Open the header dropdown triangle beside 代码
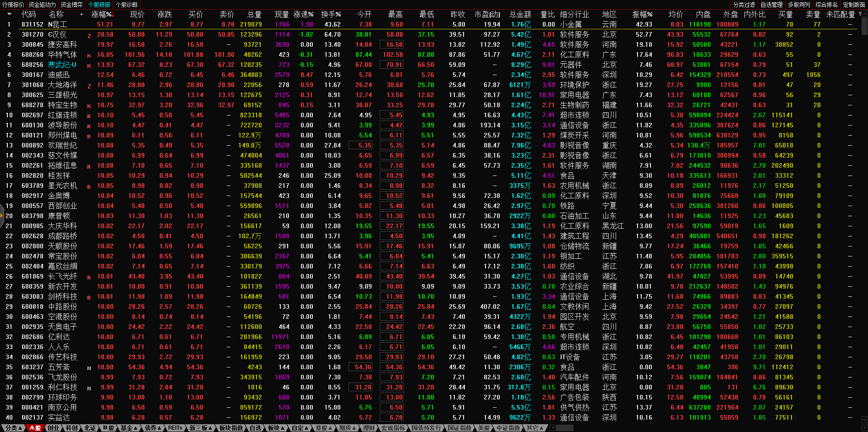Screen dimensions: 868x432 point(9,14)
